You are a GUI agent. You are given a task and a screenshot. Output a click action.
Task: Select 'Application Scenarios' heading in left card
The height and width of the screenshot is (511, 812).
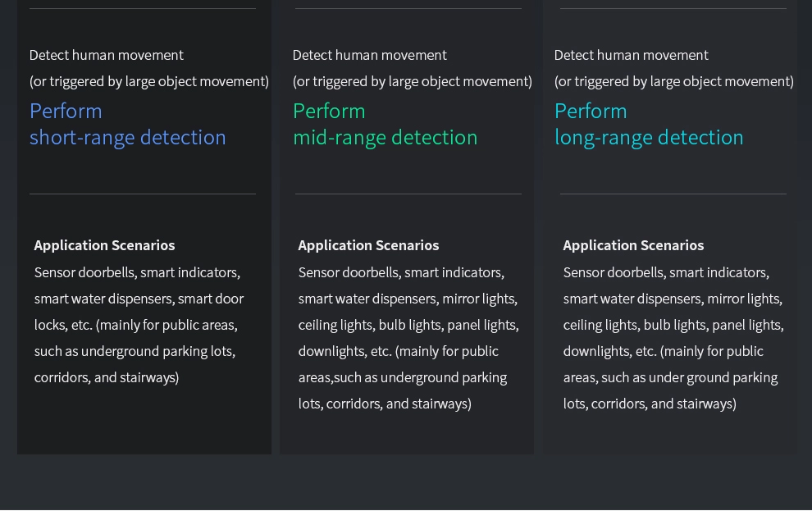click(x=104, y=245)
